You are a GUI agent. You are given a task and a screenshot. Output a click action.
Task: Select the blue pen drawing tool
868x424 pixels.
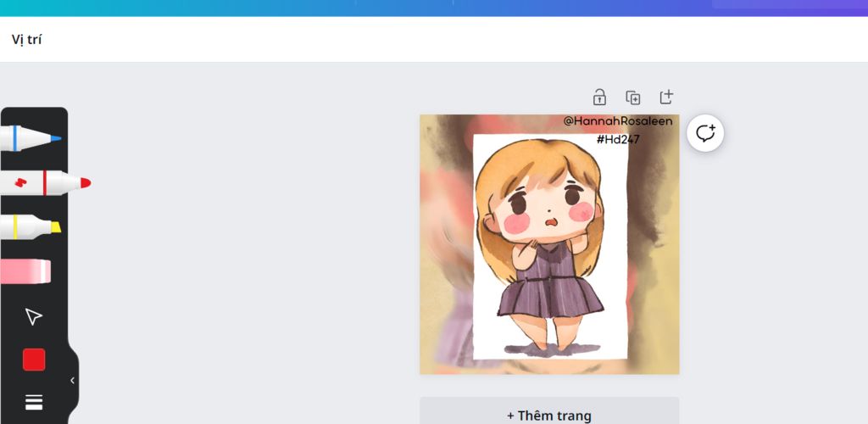coord(31,138)
